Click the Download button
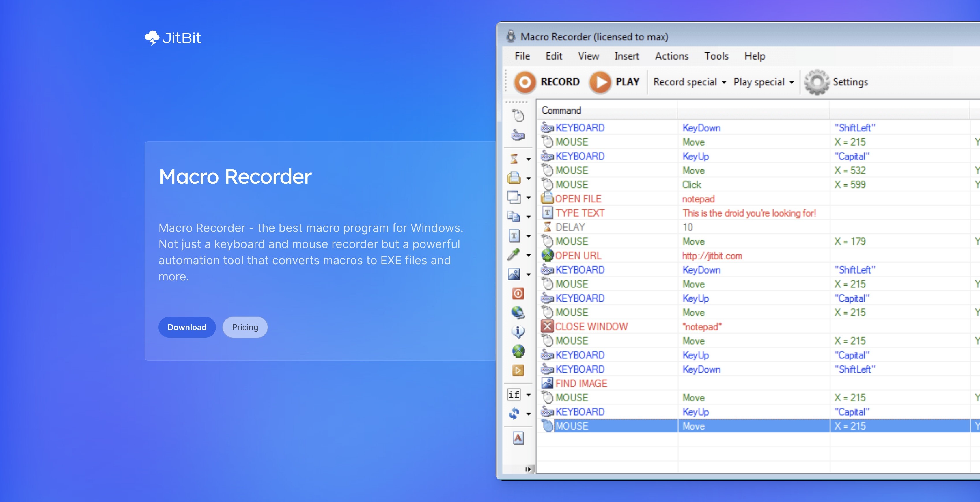980x502 pixels. click(187, 327)
